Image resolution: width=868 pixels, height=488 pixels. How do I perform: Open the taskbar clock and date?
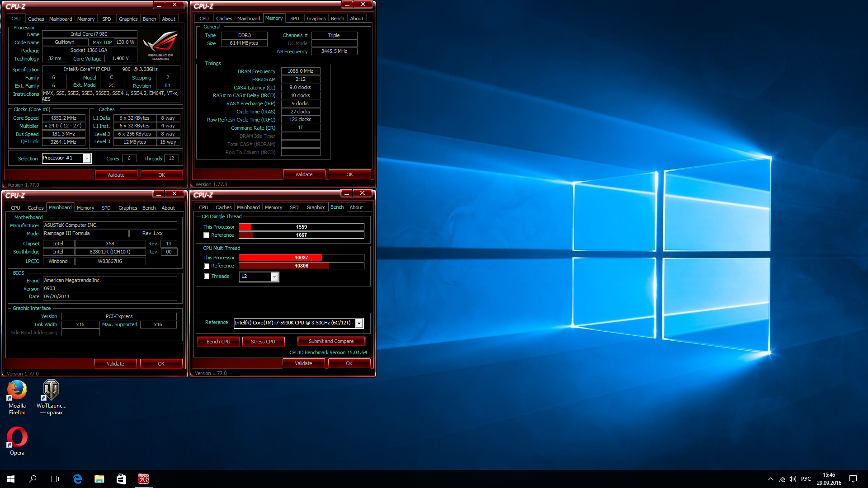[x=829, y=479]
